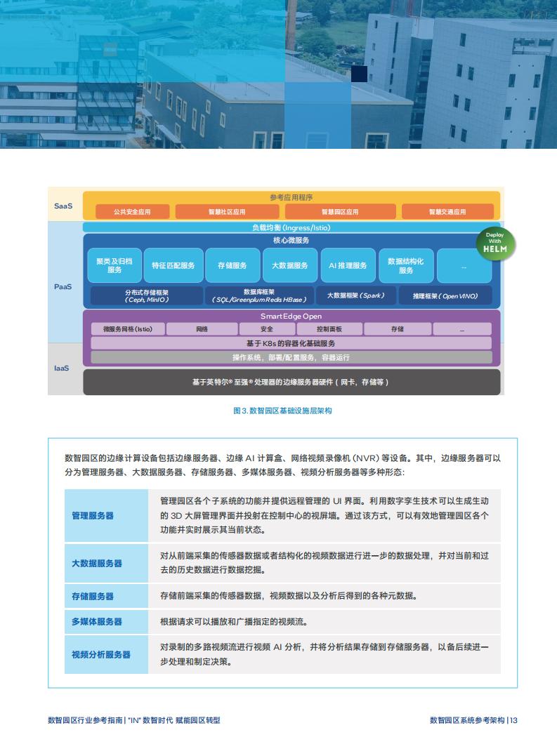Click the 基于英特尔至强处理器的边缘服务器硬件 bar

click(x=291, y=382)
